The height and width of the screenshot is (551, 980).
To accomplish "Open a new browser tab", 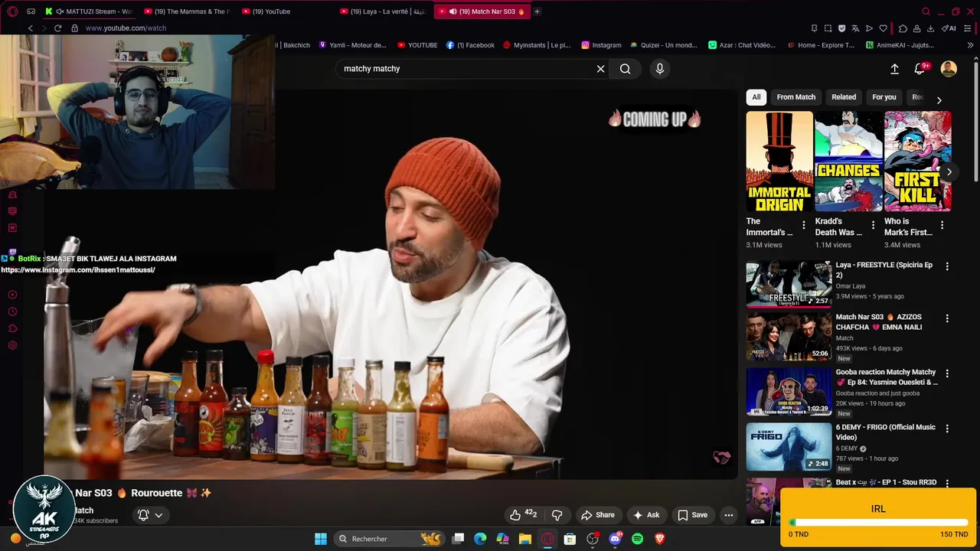I will 537,11.
